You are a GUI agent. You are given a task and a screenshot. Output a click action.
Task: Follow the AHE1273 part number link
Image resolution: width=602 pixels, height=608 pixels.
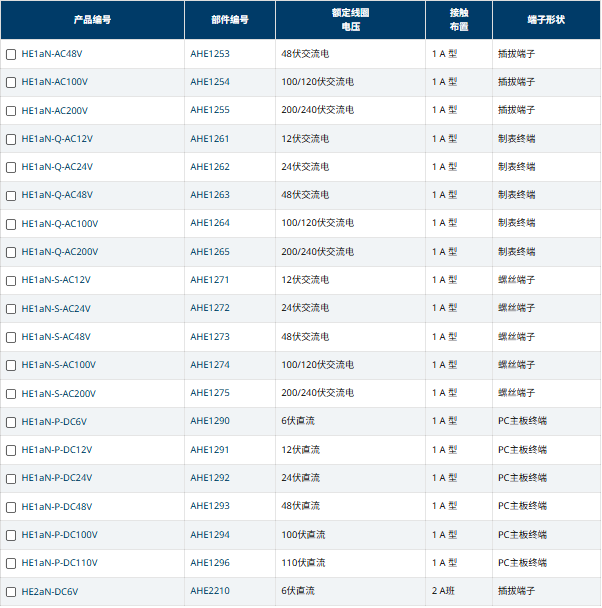tap(210, 337)
